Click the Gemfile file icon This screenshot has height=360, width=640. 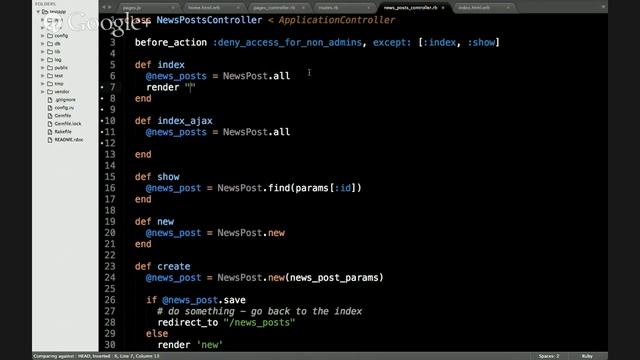coord(50,116)
